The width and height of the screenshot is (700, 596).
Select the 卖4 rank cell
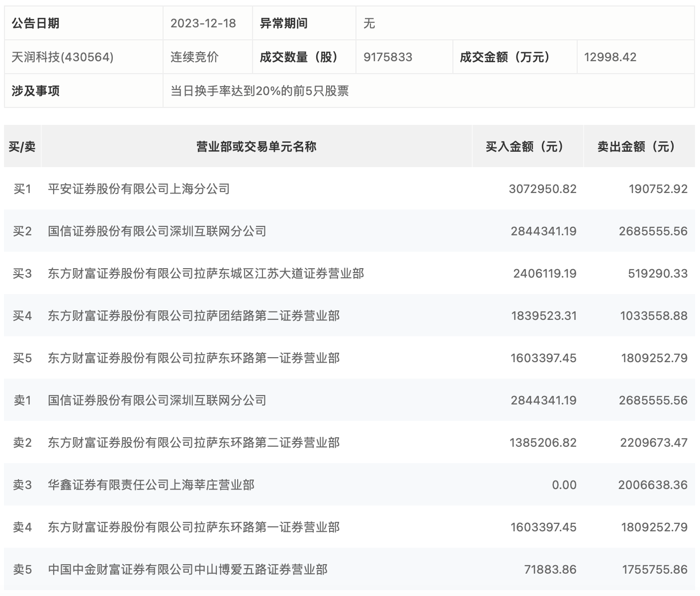click(22, 527)
